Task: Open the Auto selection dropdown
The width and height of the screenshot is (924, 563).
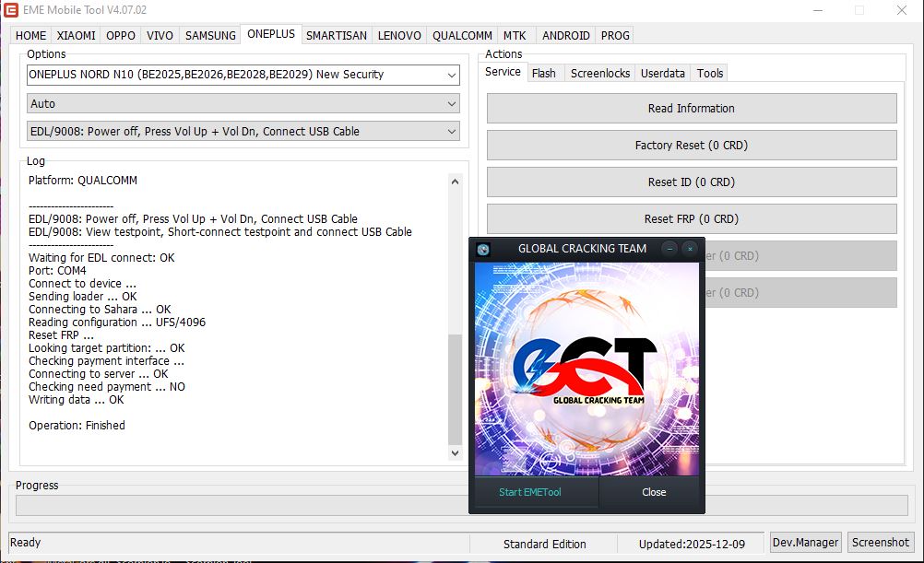Action: (x=451, y=104)
